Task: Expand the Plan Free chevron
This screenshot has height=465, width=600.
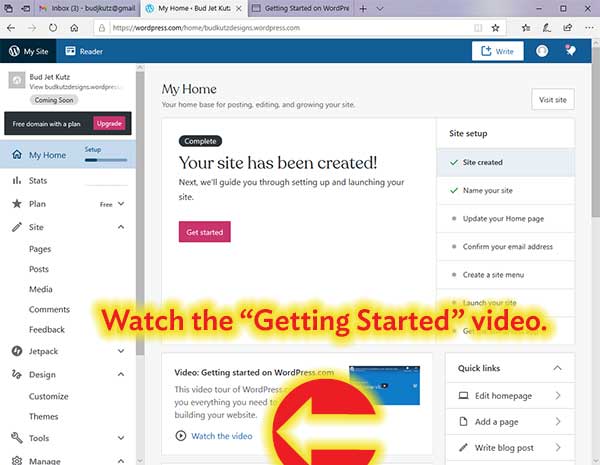Action: [121, 204]
